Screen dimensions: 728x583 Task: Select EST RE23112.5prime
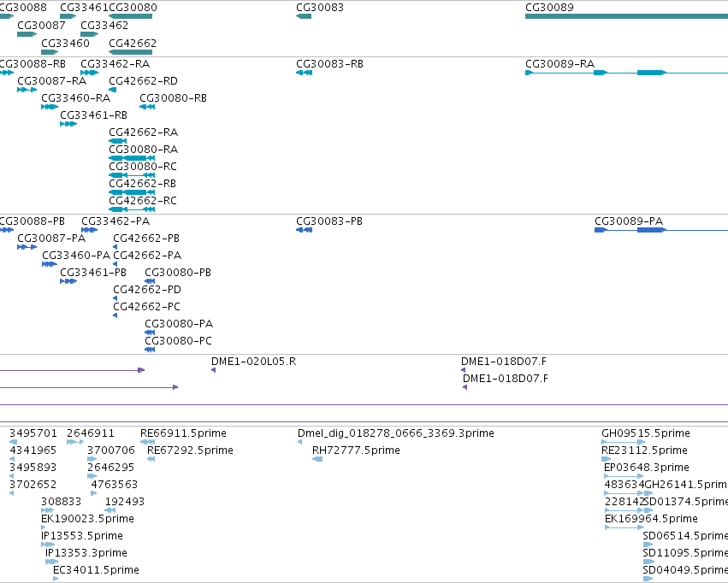coord(606,459)
